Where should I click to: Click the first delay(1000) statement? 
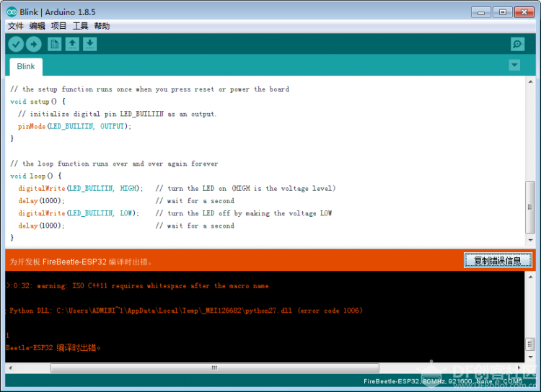(x=41, y=200)
